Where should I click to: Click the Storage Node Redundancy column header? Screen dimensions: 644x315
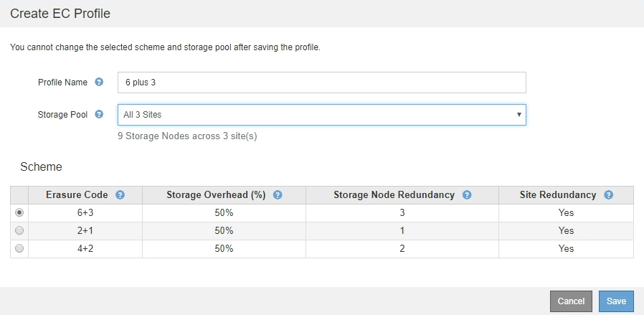pyautogui.click(x=394, y=195)
